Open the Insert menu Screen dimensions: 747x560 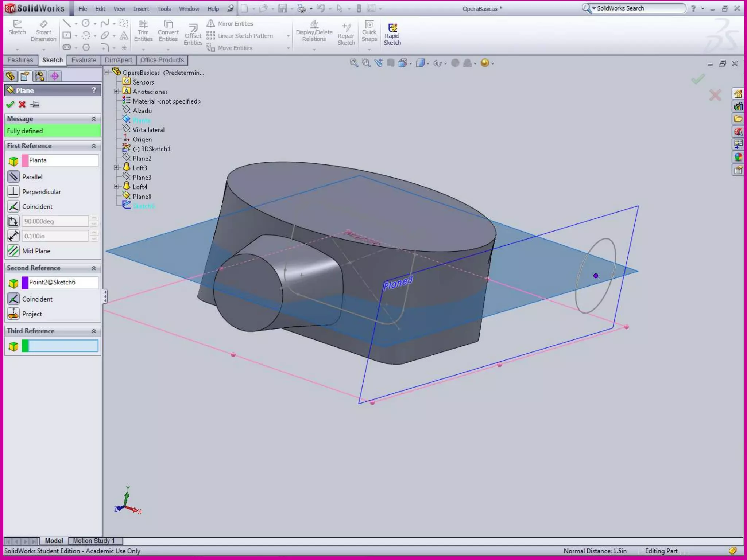tap(141, 9)
